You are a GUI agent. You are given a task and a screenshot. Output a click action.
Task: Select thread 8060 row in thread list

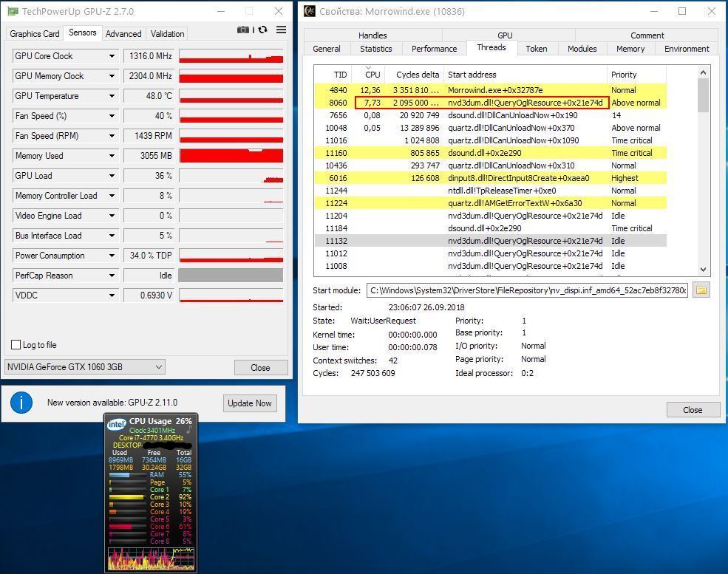(x=490, y=103)
